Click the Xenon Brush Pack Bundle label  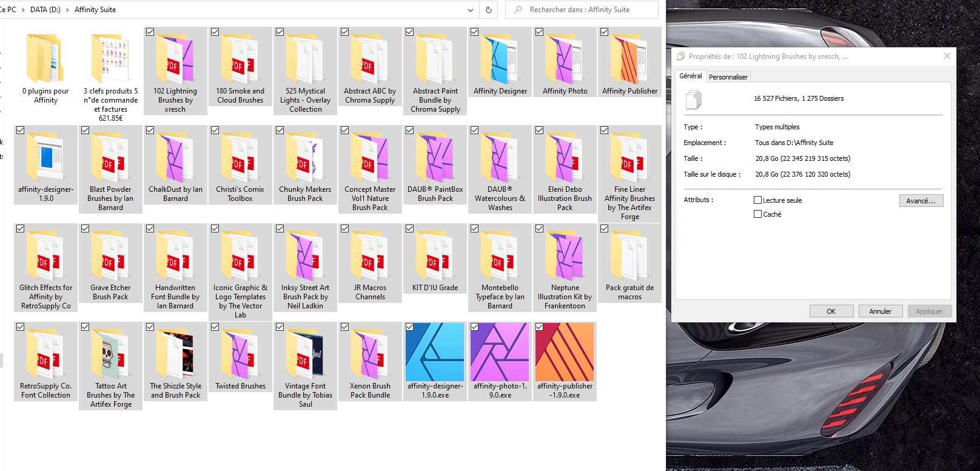tap(370, 390)
